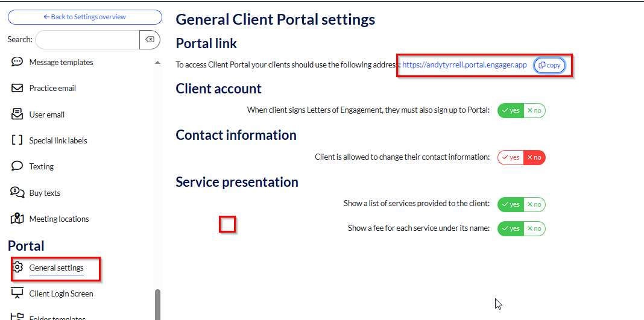Click the Special link labels bracket icon
Screen dimensions: 644x320
coord(17,140)
